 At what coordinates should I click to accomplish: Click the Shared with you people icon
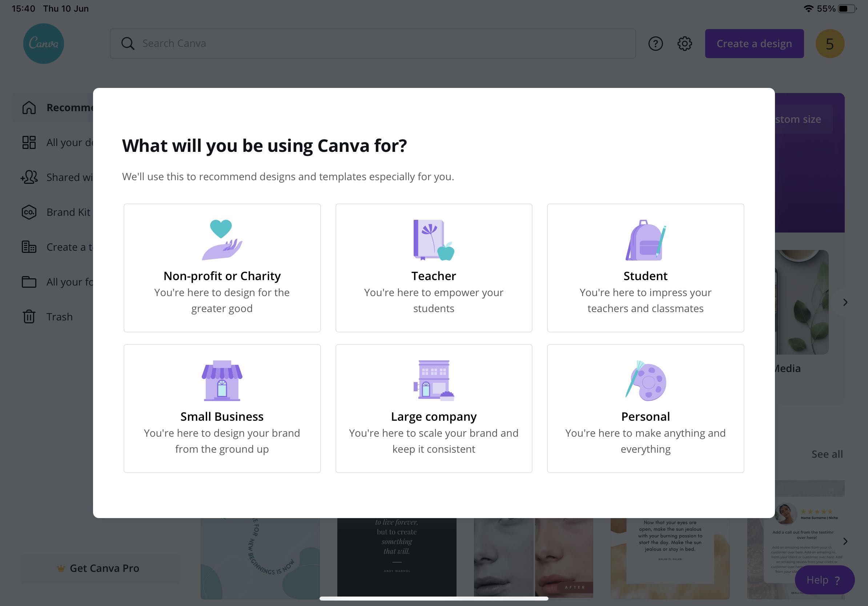click(29, 177)
